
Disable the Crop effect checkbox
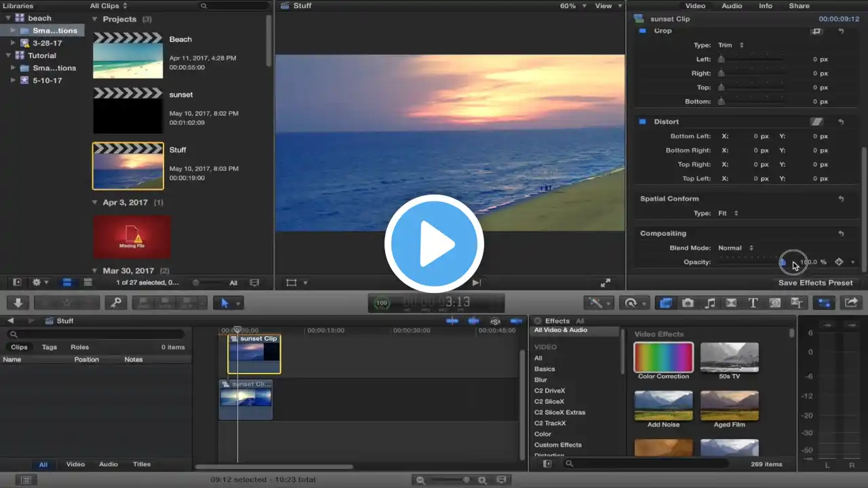coord(643,31)
